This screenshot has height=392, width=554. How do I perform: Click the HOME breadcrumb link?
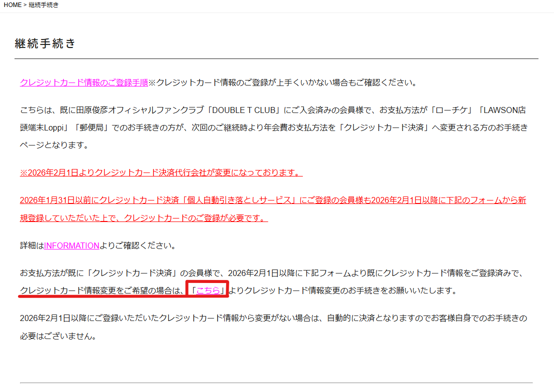pos(13,5)
